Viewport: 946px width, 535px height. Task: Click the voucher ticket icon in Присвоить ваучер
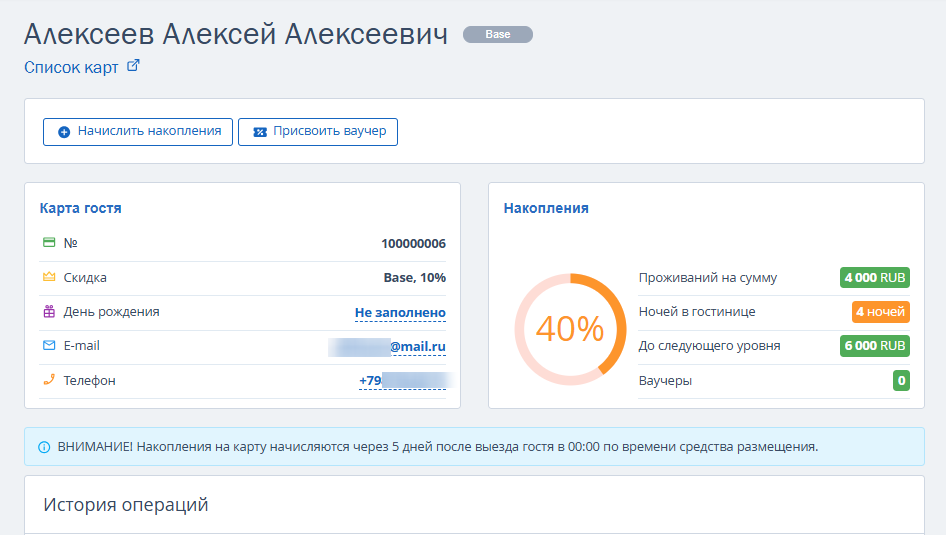click(260, 132)
